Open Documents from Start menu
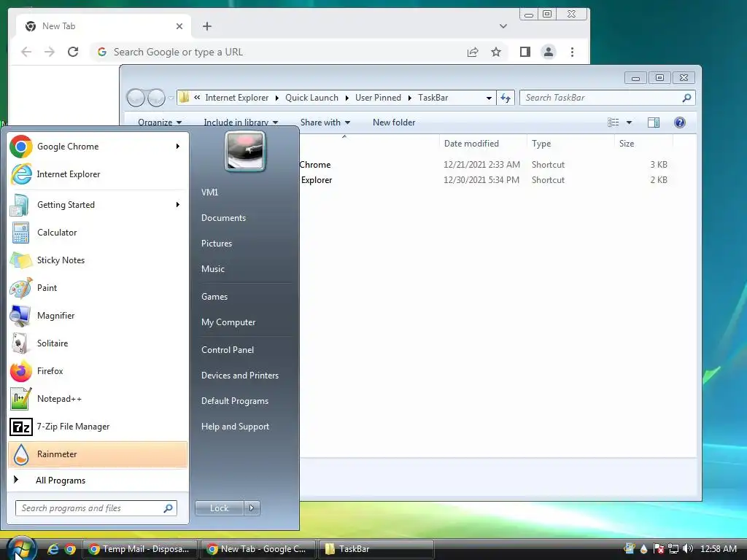Viewport: 747px width, 560px height. click(x=223, y=217)
